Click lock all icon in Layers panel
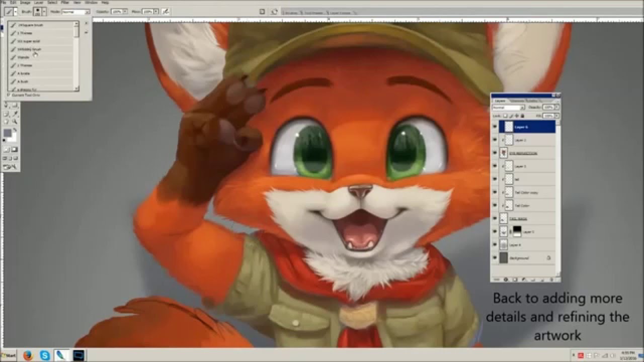This screenshot has width=644, height=362. [x=523, y=116]
